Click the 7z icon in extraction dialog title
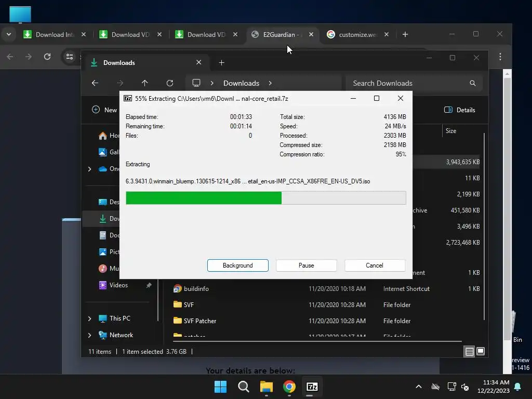Image resolution: width=532 pixels, height=399 pixels. point(128,98)
